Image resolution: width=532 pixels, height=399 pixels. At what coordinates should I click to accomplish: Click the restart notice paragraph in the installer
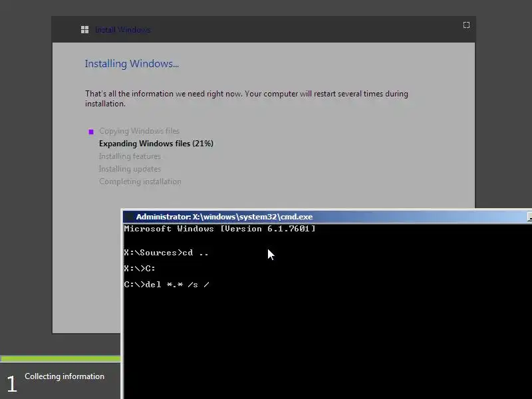tap(247, 98)
